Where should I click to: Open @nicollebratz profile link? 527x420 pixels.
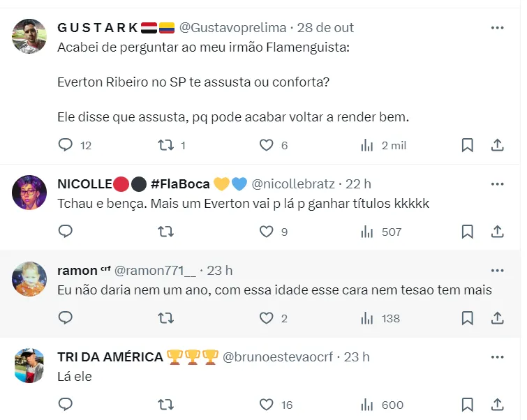295,184
